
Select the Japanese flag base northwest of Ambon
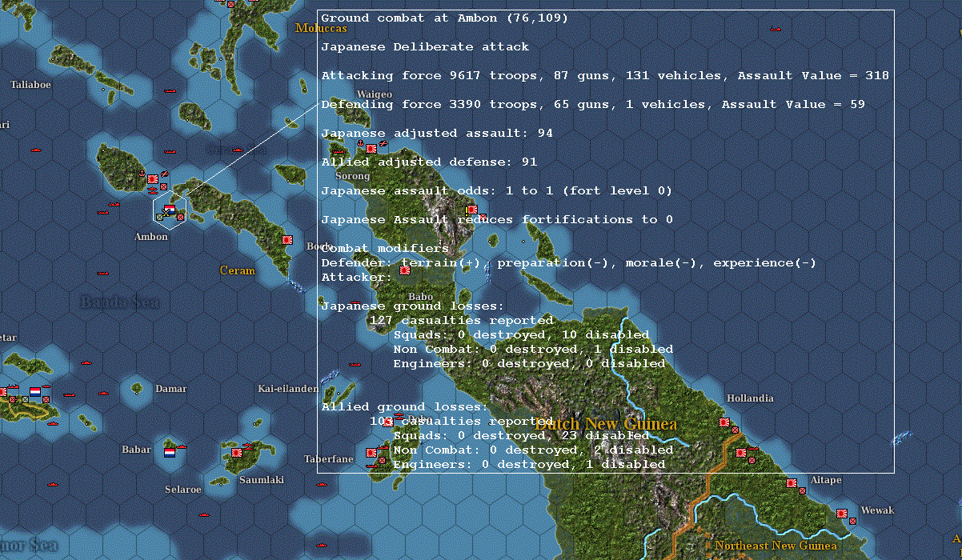click(153, 181)
